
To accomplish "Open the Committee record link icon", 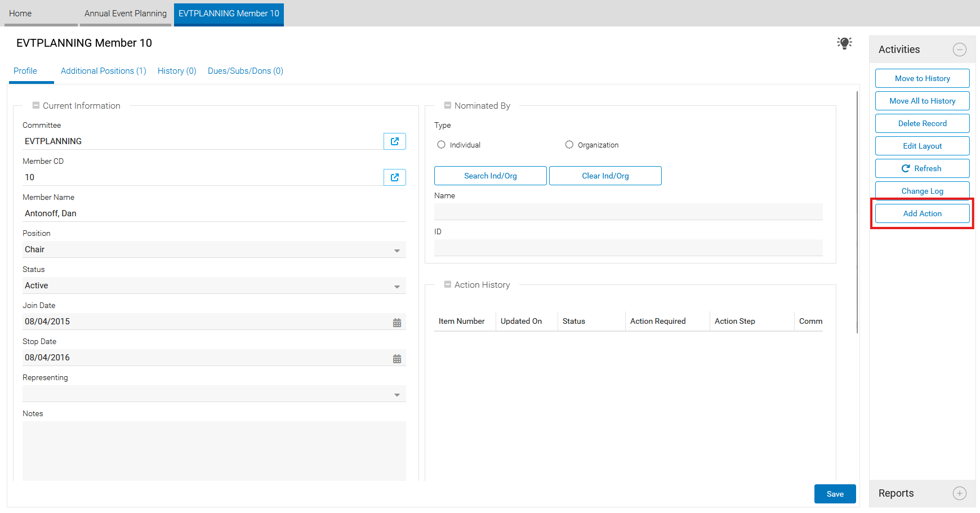I will click(x=395, y=141).
